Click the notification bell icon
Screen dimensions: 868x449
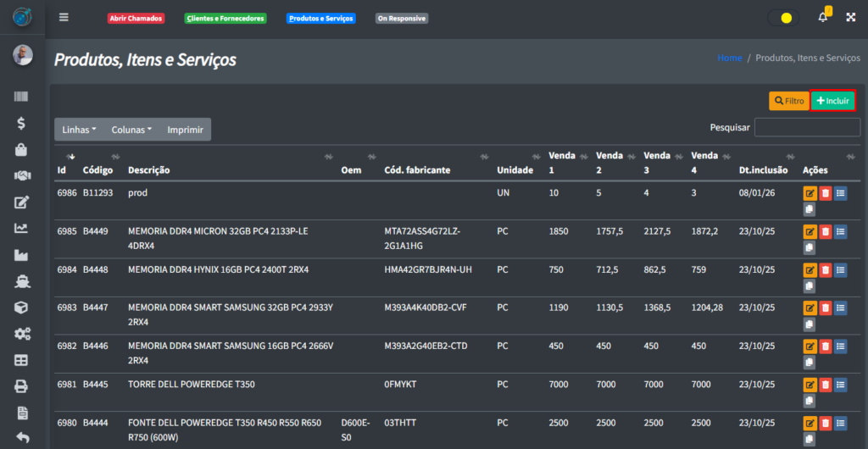click(x=822, y=18)
